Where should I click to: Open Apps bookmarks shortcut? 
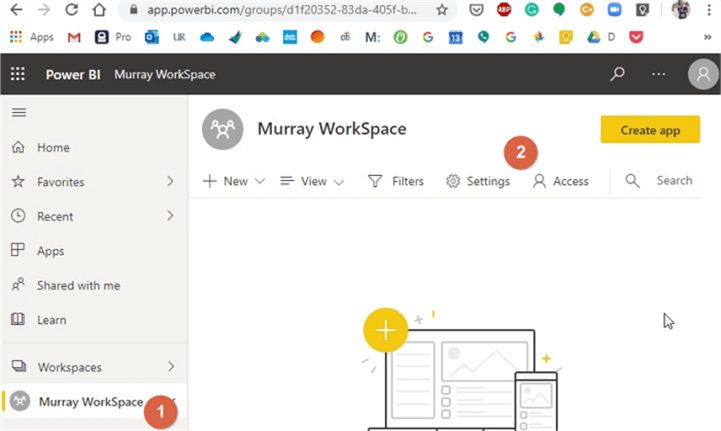click(x=32, y=37)
